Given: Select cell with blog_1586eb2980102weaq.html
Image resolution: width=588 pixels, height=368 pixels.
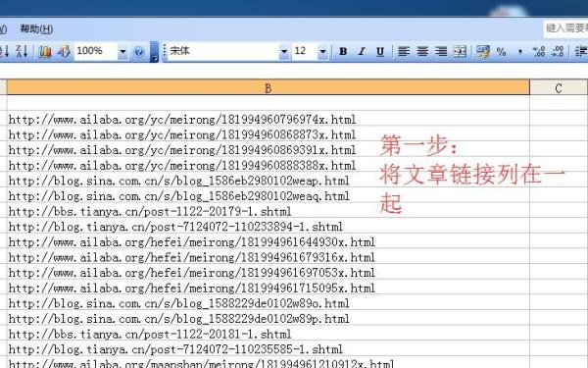Looking at the screenshot, I should [x=269, y=196].
